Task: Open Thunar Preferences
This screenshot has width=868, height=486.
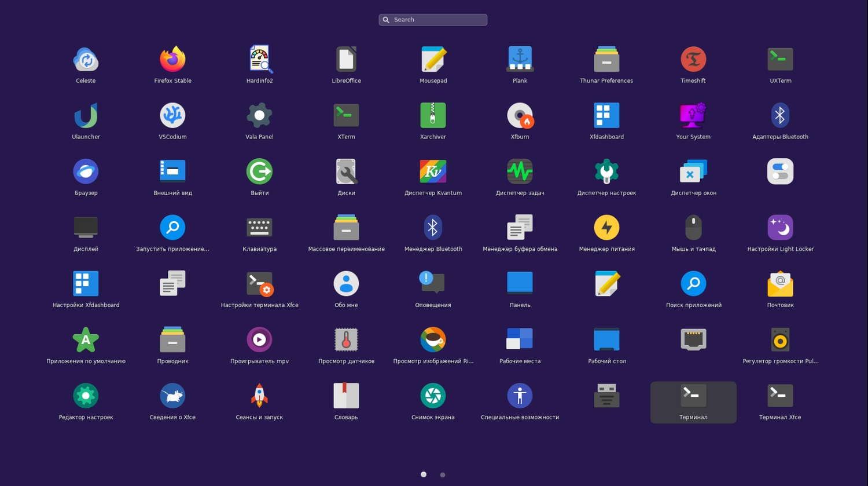Action: point(606,59)
